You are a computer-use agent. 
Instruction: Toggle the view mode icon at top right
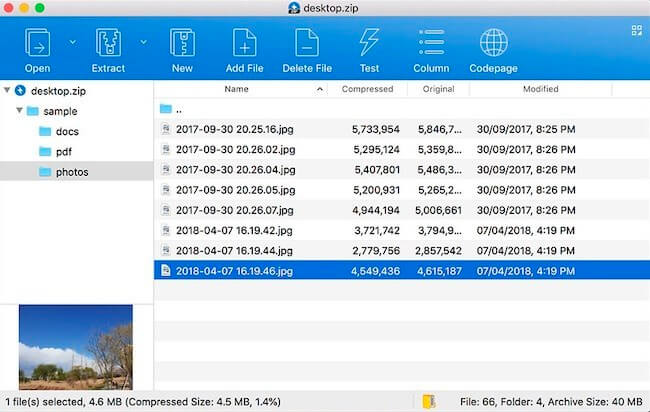(x=636, y=31)
